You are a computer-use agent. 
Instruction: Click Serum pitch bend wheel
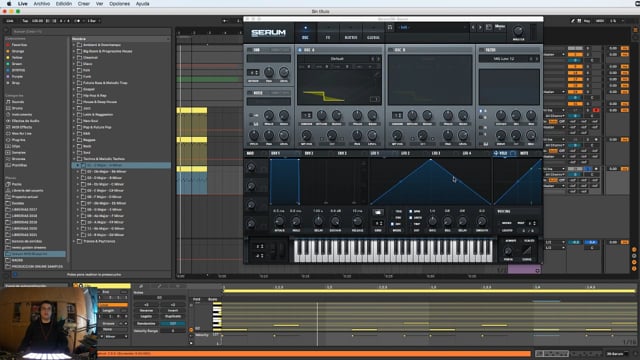[x=272, y=250]
